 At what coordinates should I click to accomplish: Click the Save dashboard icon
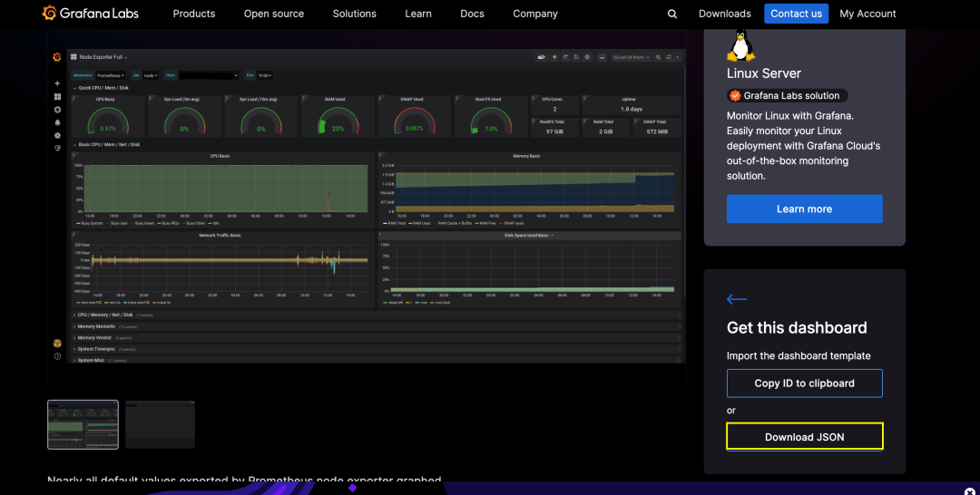pyautogui.click(x=576, y=57)
